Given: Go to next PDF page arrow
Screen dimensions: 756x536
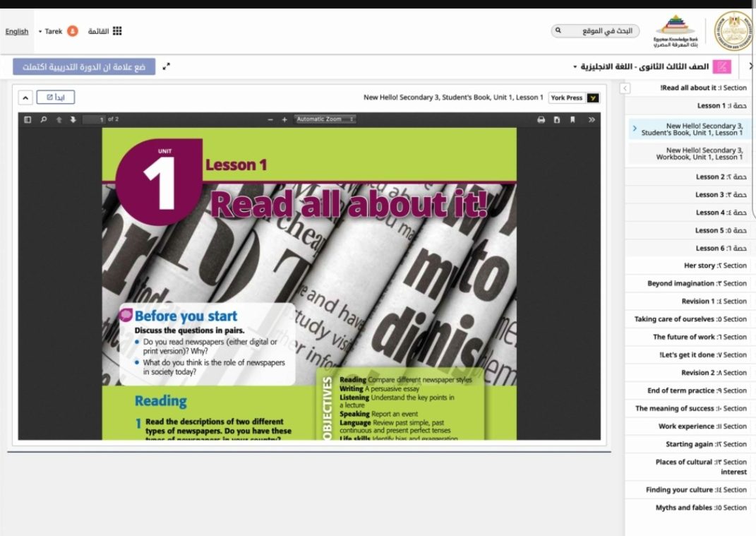Looking at the screenshot, I should pyautogui.click(x=73, y=119).
